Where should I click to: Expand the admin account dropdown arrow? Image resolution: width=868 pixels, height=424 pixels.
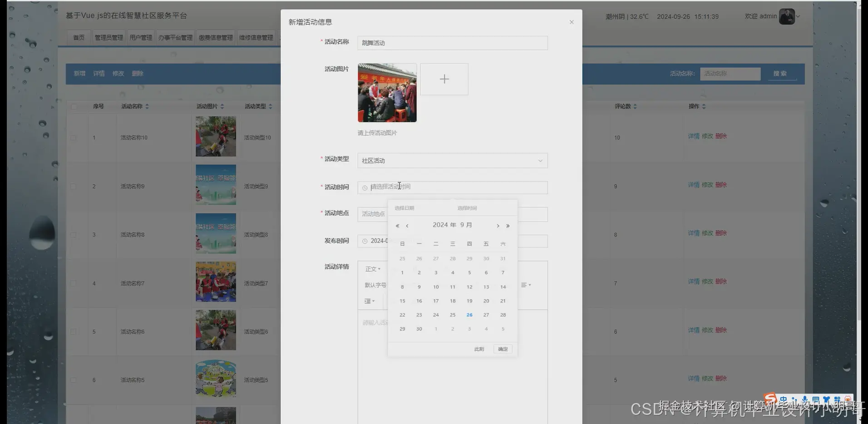(x=799, y=16)
